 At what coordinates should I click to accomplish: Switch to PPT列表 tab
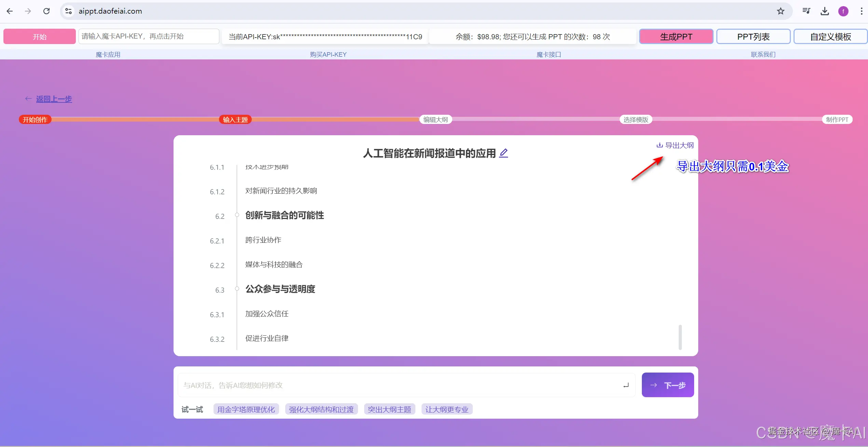(753, 37)
